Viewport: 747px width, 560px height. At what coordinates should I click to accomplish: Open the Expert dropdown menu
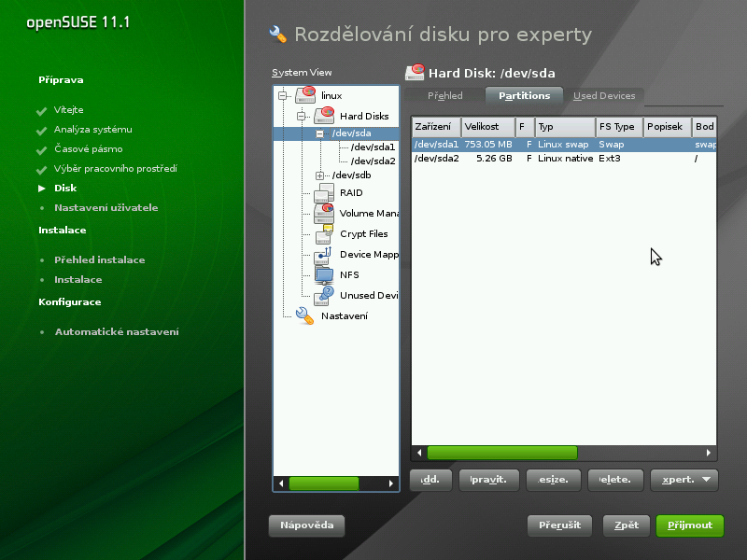coord(684,480)
